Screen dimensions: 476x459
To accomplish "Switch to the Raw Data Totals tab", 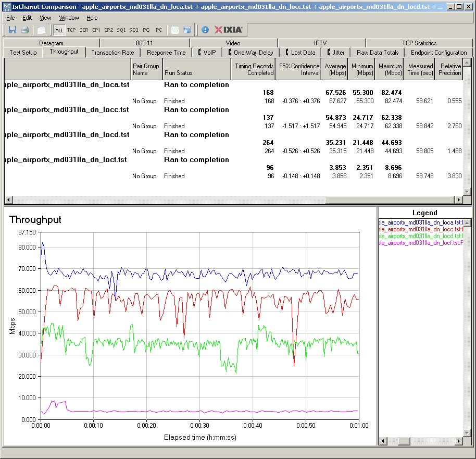I will point(378,53).
